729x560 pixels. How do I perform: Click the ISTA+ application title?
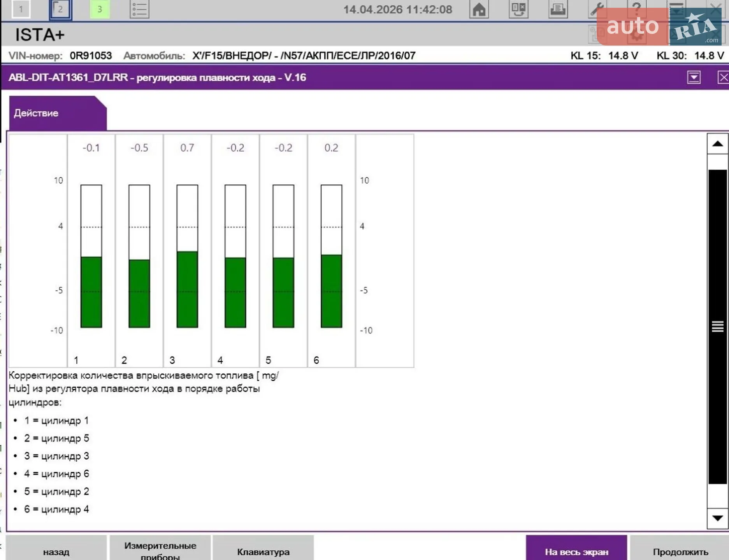[x=40, y=35]
